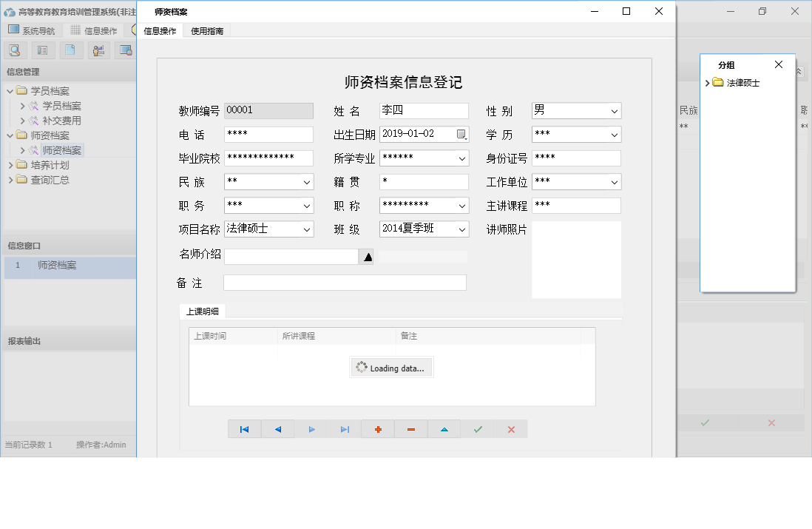Select the search magnifier toolbar icon
This screenshot has height=529, width=812.
[x=15, y=50]
